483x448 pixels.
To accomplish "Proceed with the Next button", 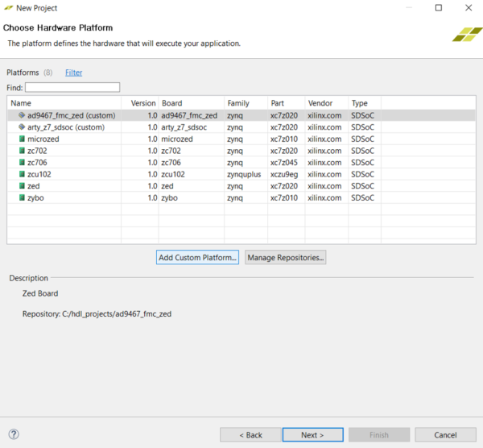I will coord(312,435).
